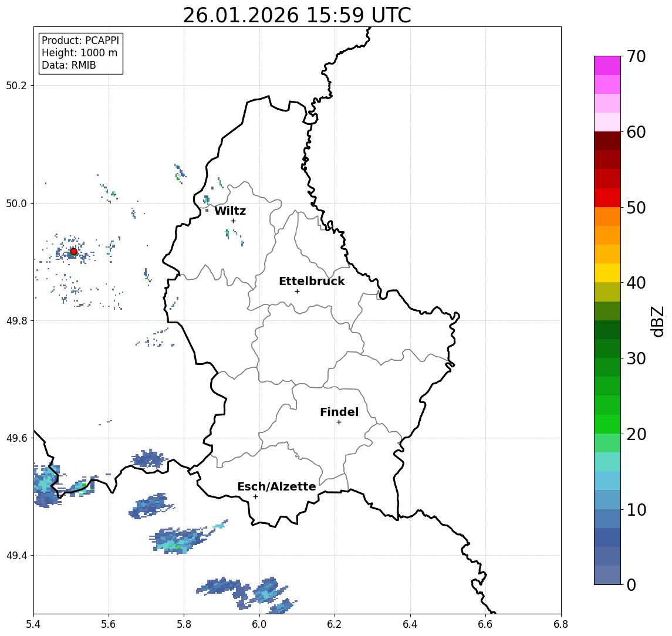Click the colorbar tick label 50
Viewport: 672px width, 636px height.
pos(636,208)
